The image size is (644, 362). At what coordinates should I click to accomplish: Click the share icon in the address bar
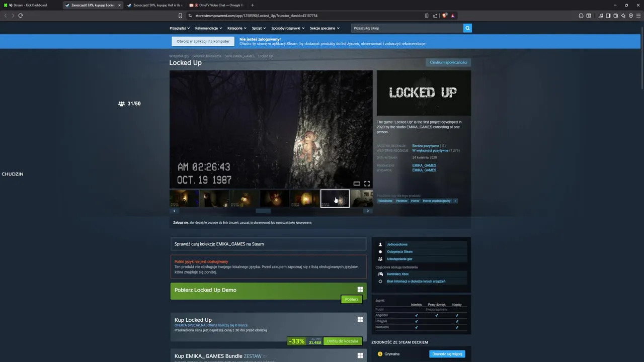click(x=435, y=16)
